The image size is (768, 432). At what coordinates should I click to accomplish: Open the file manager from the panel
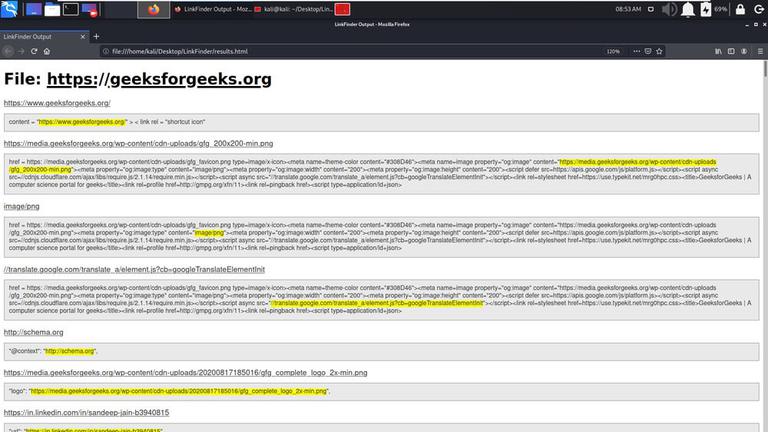coord(52,9)
